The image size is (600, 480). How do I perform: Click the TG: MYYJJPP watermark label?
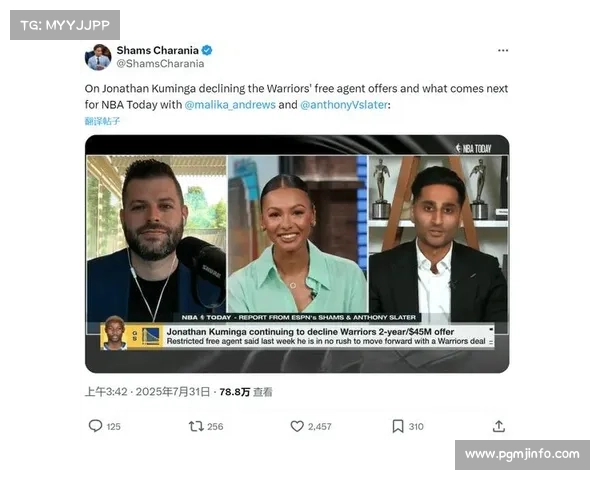point(65,25)
